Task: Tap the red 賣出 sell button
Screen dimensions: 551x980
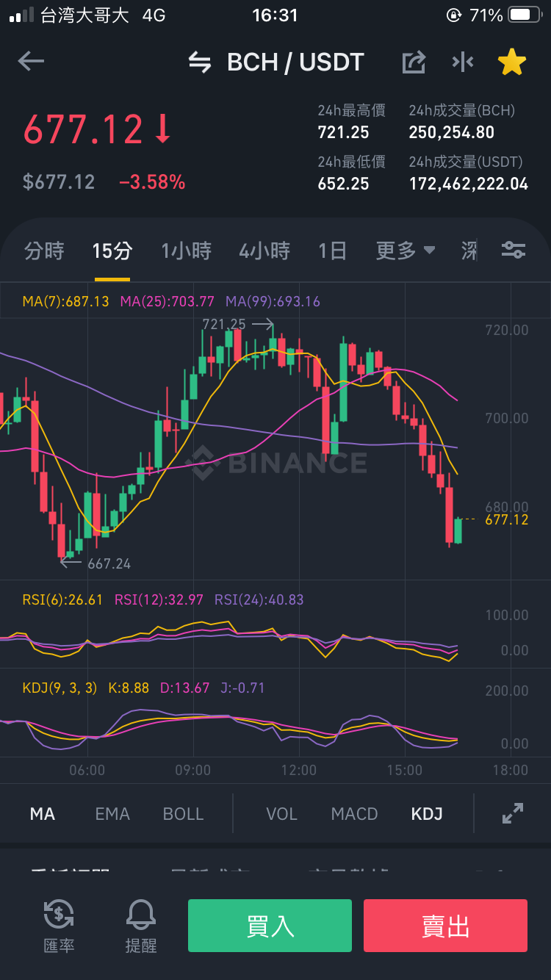Action: (445, 926)
